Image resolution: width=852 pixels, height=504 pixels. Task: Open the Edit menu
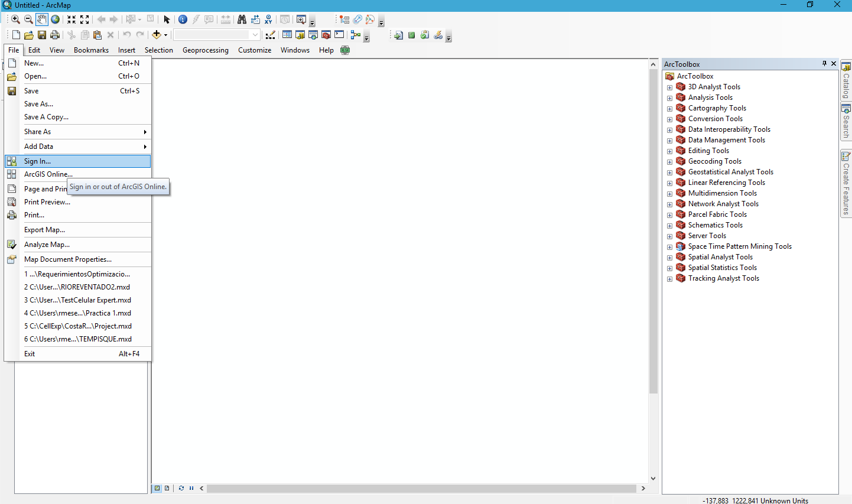click(x=34, y=50)
